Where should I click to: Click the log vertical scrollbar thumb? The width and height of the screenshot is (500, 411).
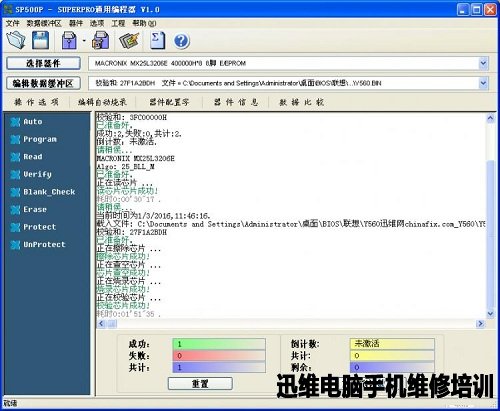pyautogui.click(x=490, y=234)
